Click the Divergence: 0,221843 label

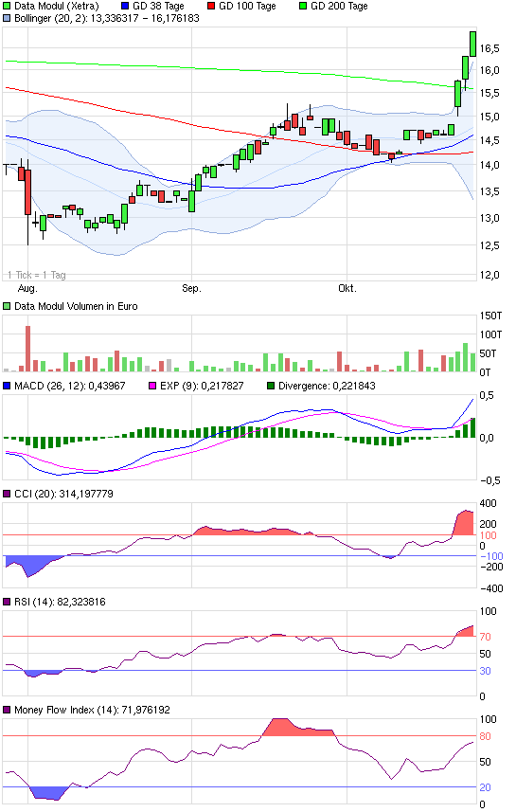[327, 386]
